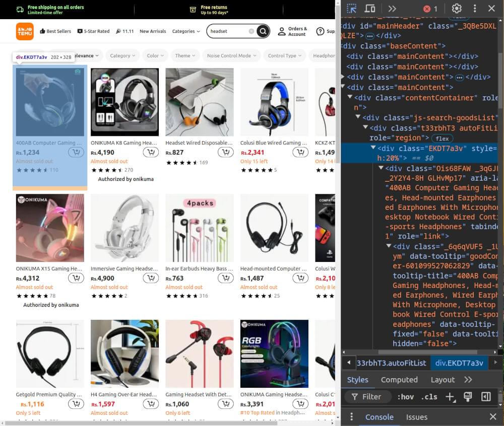Click the new style rule plus icon

point(450,397)
